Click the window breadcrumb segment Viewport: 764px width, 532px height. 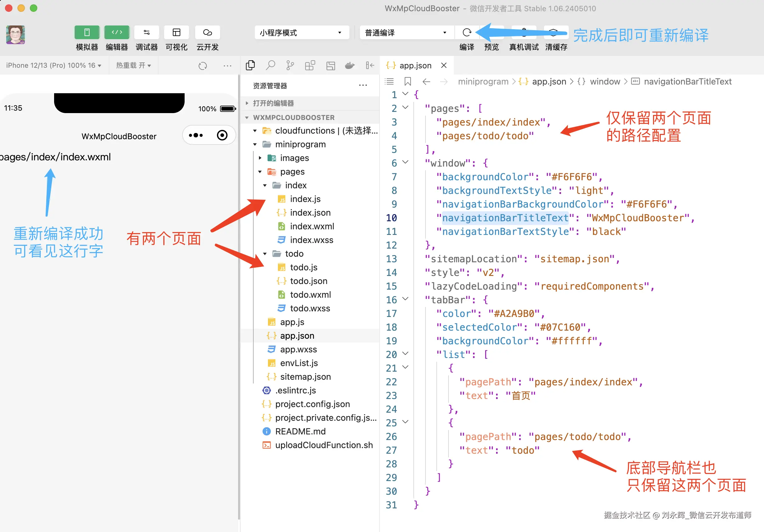click(605, 81)
